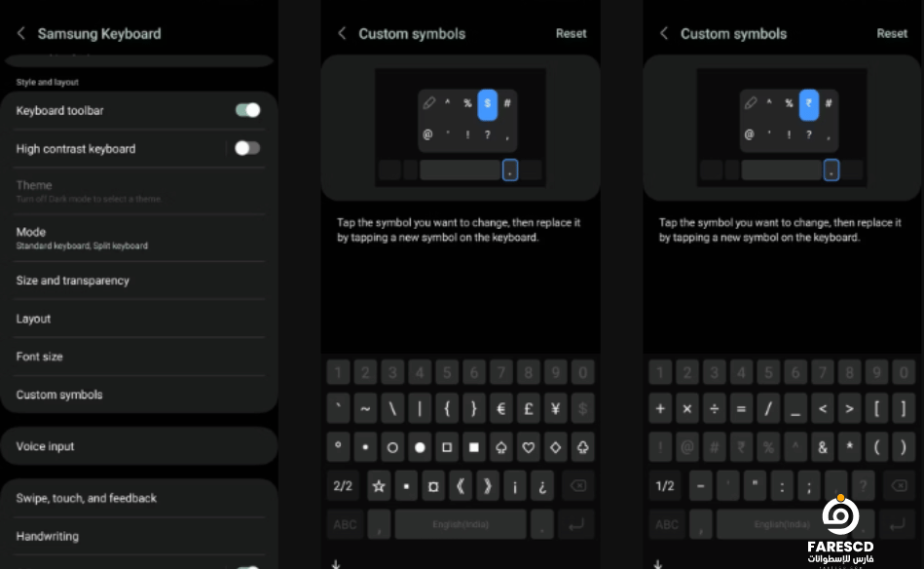Screen dimensions: 924x569
Task: Open the Layout setting
Action: (x=139, y=319)
